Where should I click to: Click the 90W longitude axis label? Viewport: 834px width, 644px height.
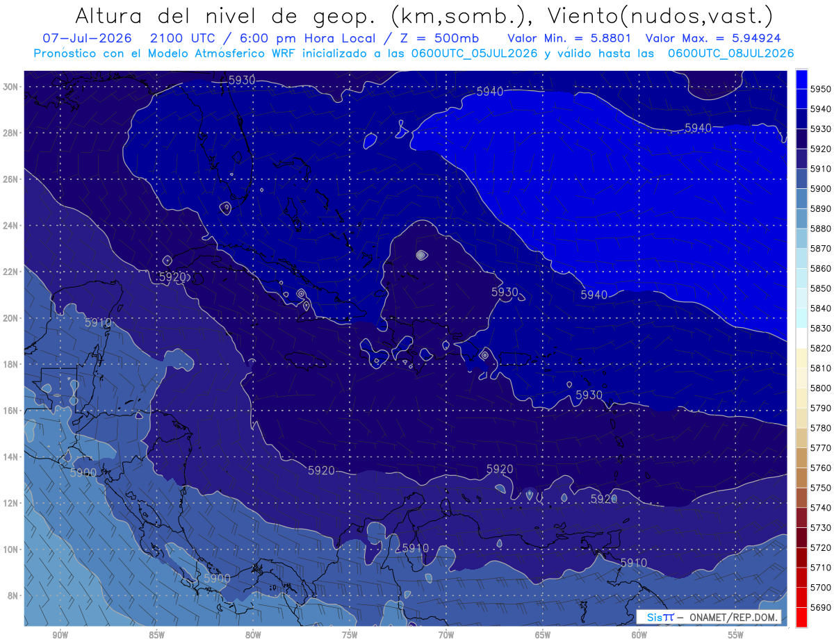[60, 635]
